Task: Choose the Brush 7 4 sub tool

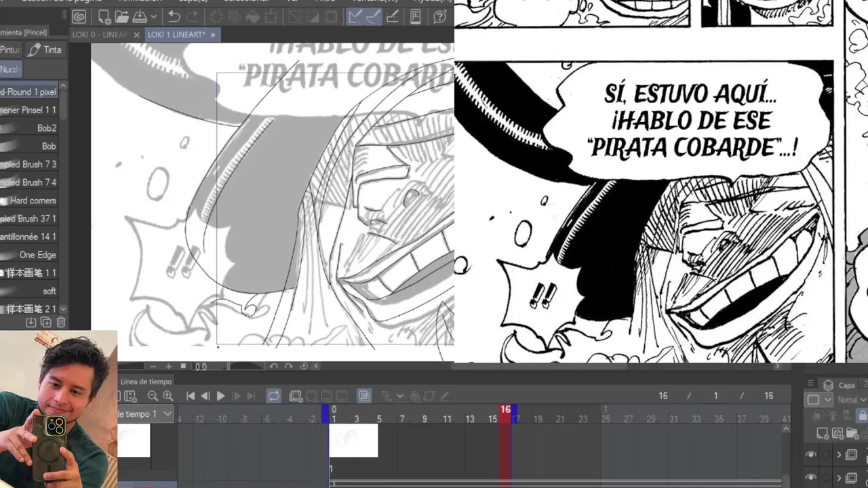Action: coord(29,182)
